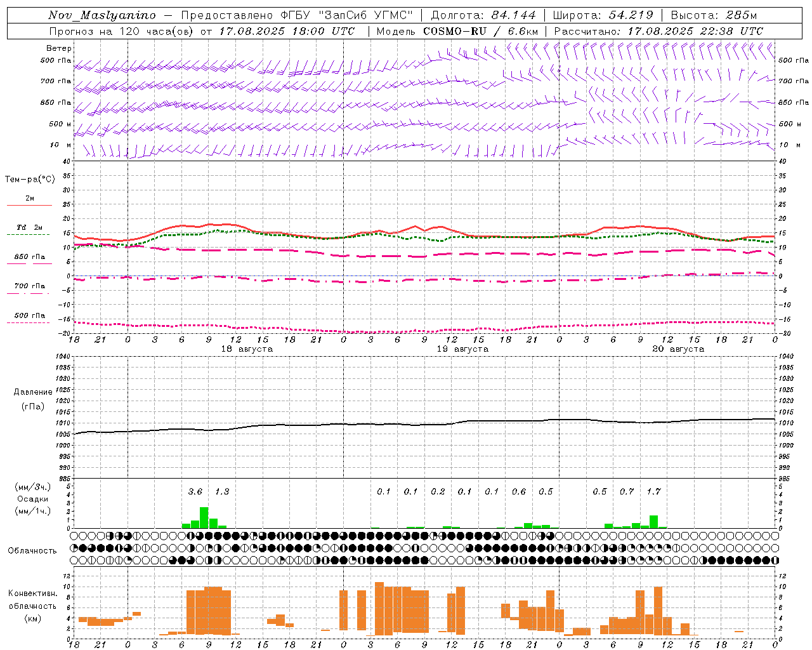This screenshot has width=812, height=650.
Task: Click the 'Рассчитано: 17.08.2025 22:38 UTC' text
Action: point(658,31)
